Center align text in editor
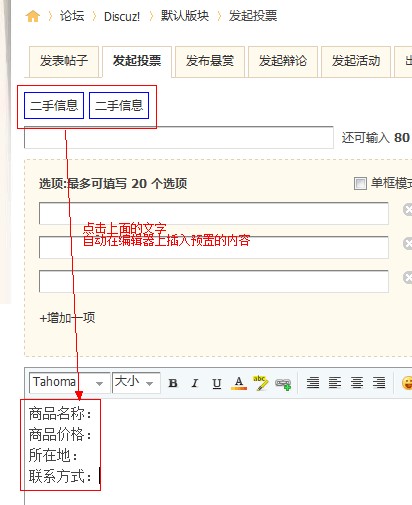Screen dimensions: 412x505 (x=357, y=382)
